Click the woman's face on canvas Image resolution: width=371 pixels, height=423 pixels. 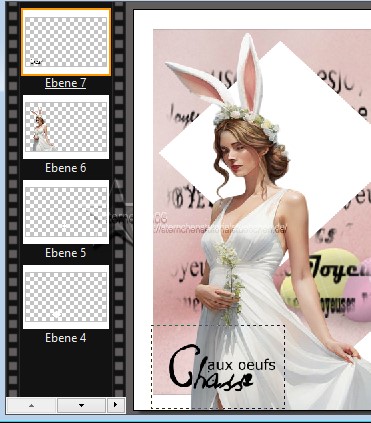(236, 153)
